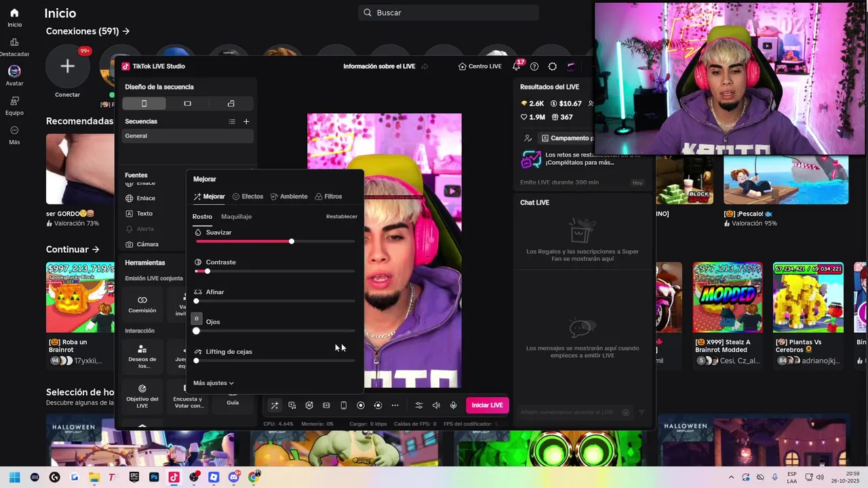Open the Coemisión tool
Viewport: 868px width, 488px height.
[x=142, y=304]
